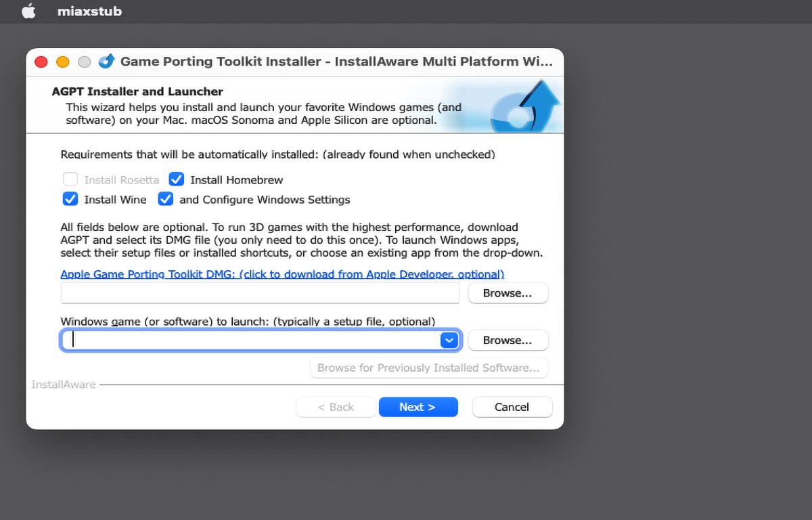Image resolution: width=812 pixels, height=520 pixels.
Task: Uncheck and Configure Windows Settings
Action: (x=166, y=199)
